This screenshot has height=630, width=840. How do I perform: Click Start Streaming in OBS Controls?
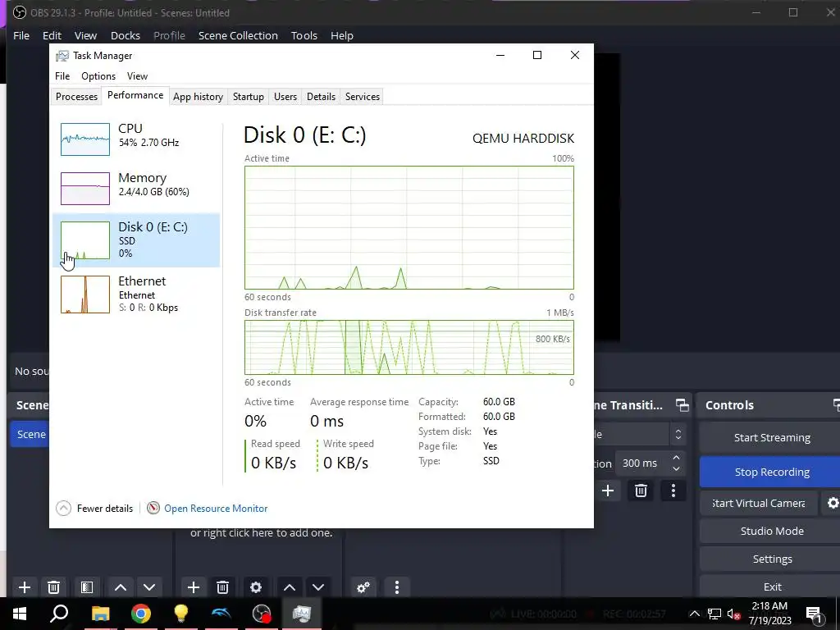771,438
